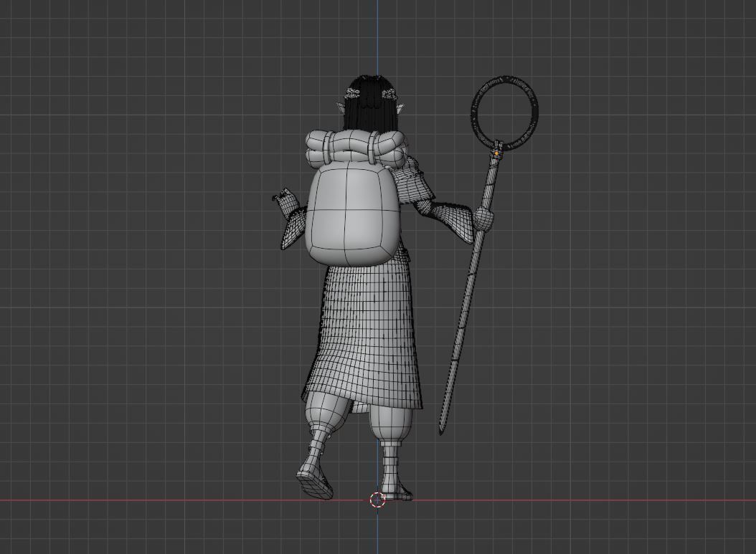Select the orange origin point on the staff
Viewport: 756px width, 554px height.
[496, 153]
